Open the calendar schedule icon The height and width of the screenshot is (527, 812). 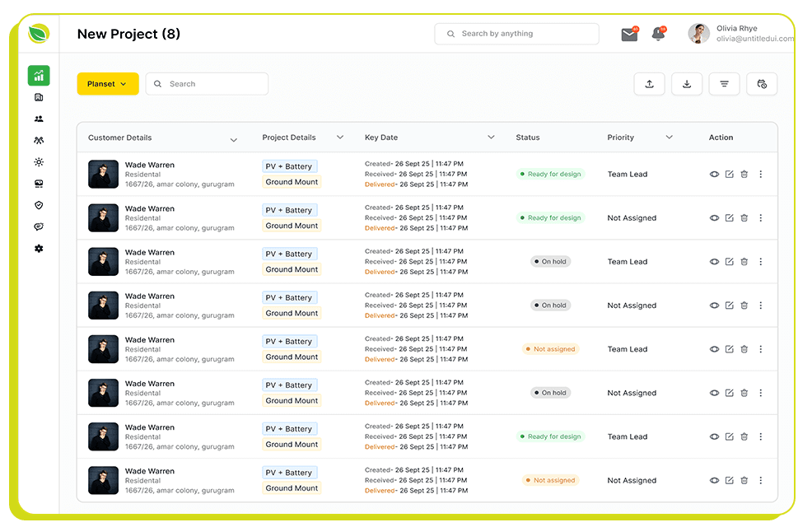pos(762,84)
